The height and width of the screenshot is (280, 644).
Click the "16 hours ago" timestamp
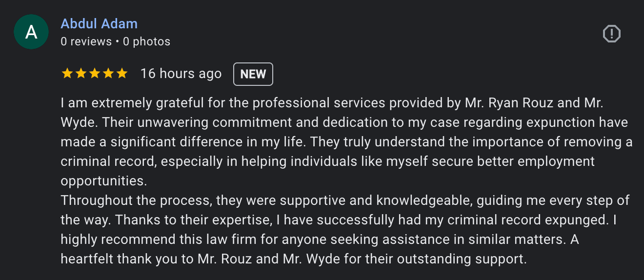(181, 74)
